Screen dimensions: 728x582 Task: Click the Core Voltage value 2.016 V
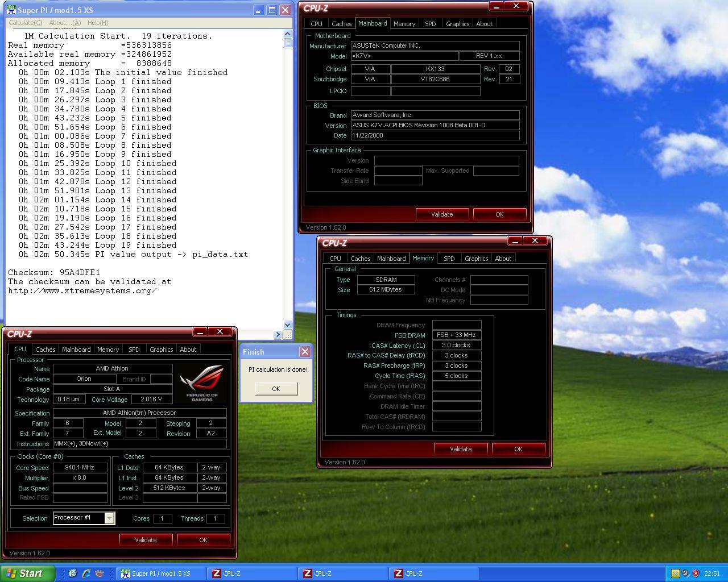pyautogui.click(x=151, y=400)
